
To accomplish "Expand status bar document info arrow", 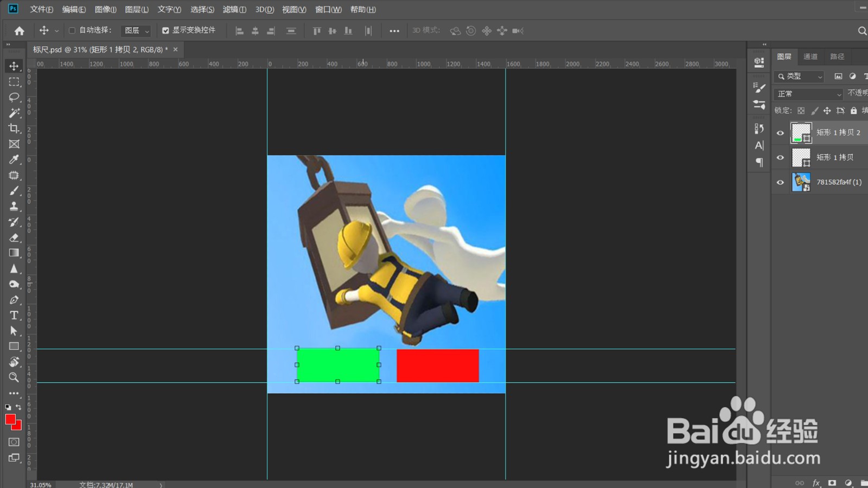I will [161, 485].
